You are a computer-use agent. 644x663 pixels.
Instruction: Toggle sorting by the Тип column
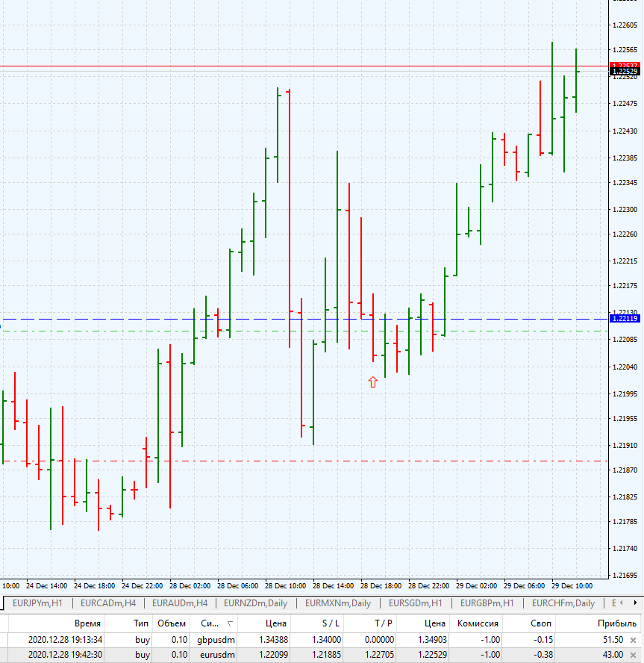(140, 623)
